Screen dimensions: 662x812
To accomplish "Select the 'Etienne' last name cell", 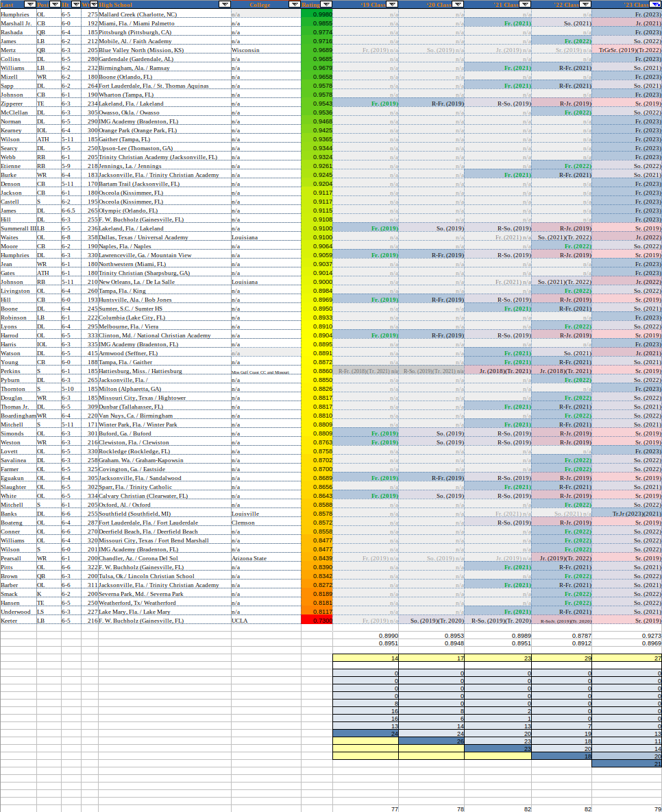I will pyautogui.click(x=18, y=166).
